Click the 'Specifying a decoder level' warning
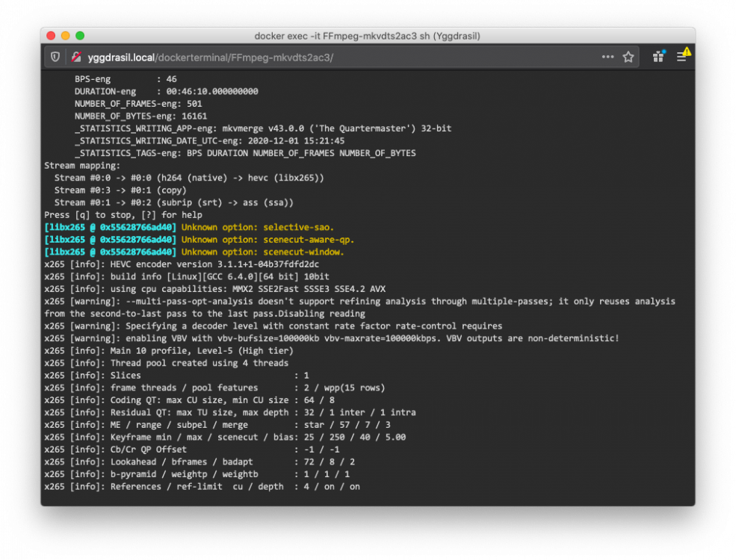Screen dimensions: 736x560 coord(273,326)
